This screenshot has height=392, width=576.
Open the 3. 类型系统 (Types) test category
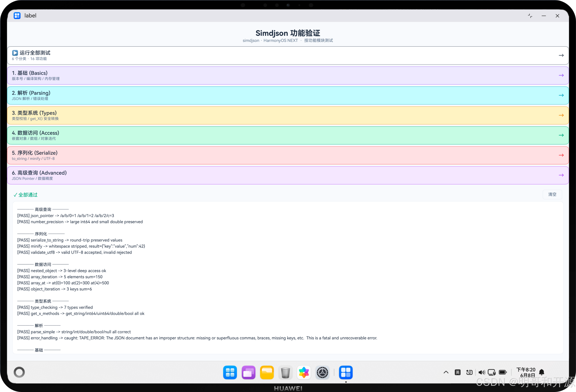[x=288, y=115]
